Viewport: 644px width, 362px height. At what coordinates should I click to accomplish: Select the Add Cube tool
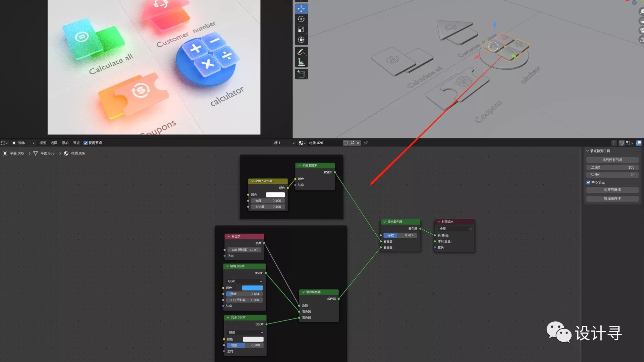click(301, 74)
